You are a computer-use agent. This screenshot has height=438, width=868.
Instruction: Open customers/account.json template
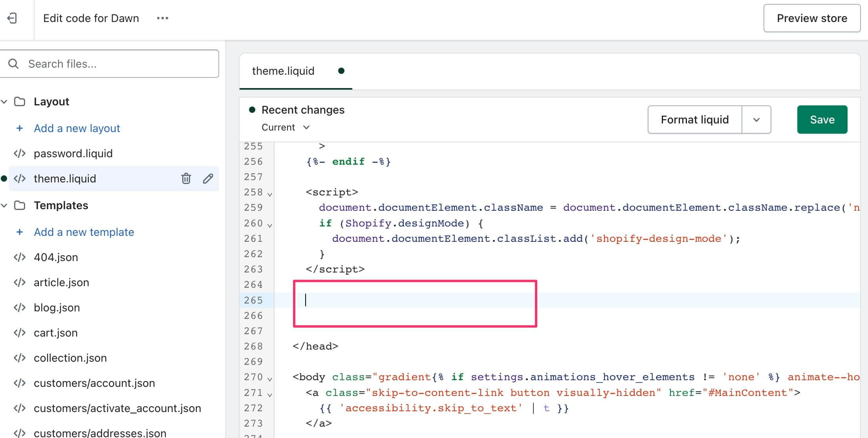[x=94, y=383]
